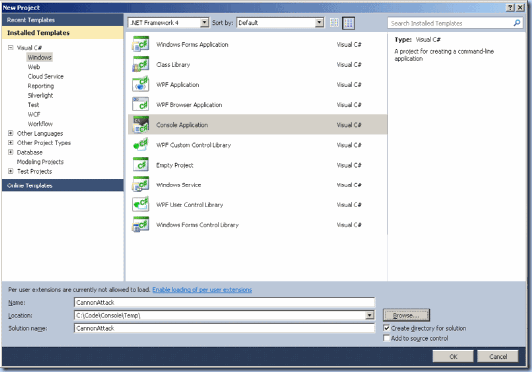Select Windows under Visual C#
The height and width of the screenshot is (372, 532).
click(x=39, y=57)
